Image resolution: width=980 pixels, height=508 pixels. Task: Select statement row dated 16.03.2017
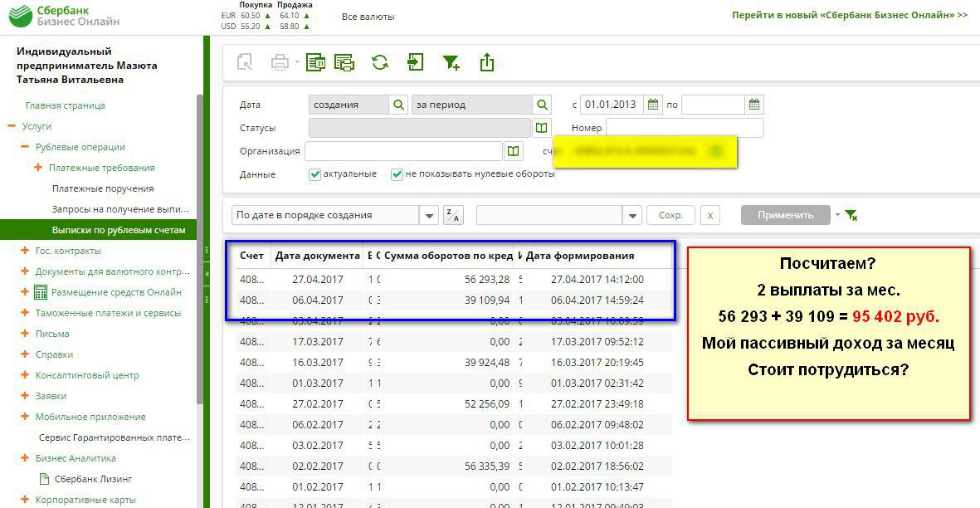coord(454,363)
